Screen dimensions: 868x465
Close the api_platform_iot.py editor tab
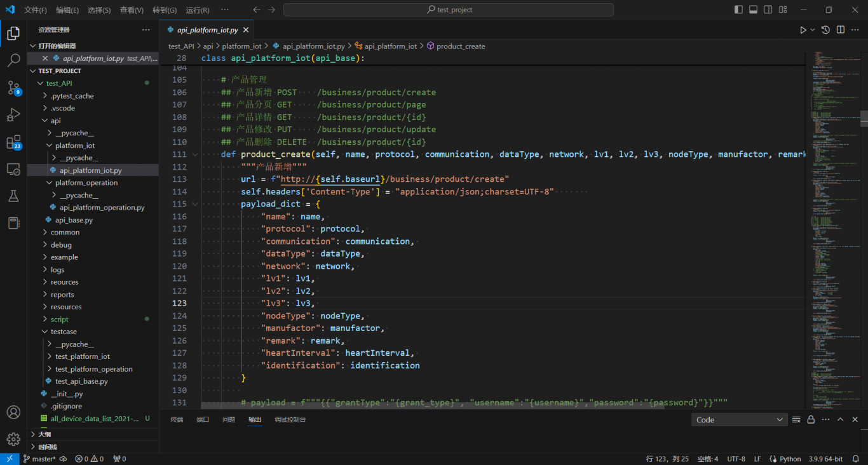click(246, 30)
